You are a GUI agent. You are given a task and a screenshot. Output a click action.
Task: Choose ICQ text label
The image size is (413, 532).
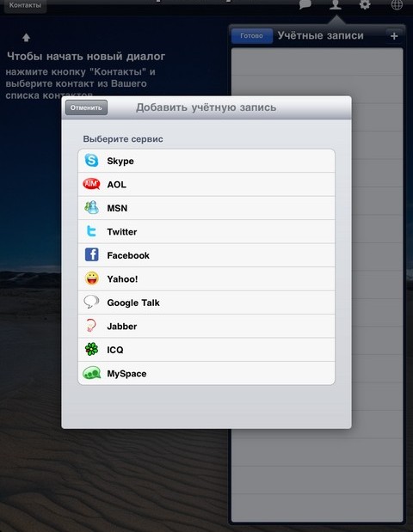click(x=115, y=350)
